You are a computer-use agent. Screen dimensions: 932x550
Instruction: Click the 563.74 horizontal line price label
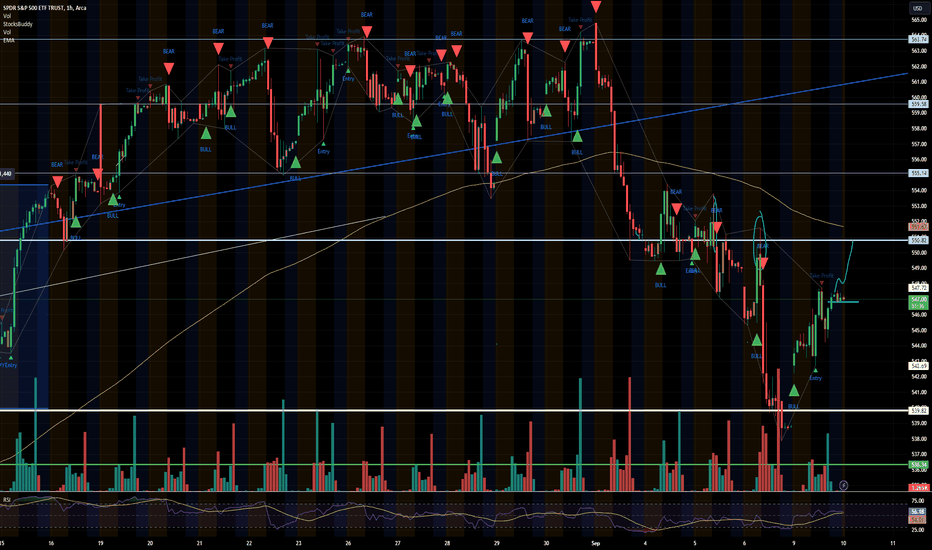[918, 39]
